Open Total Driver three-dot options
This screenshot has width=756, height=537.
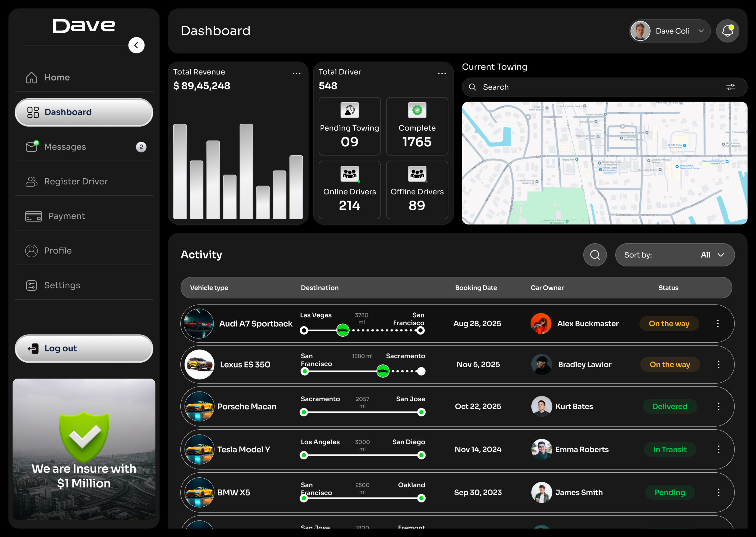tap(442, 73)
